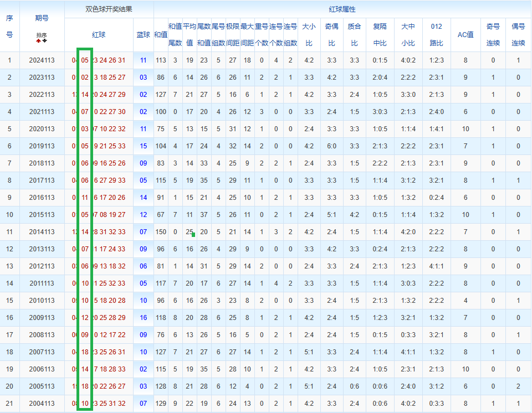Click the 和值 column header
The height and width of the screenshot is (413, 532).
(x=161, y=34)
